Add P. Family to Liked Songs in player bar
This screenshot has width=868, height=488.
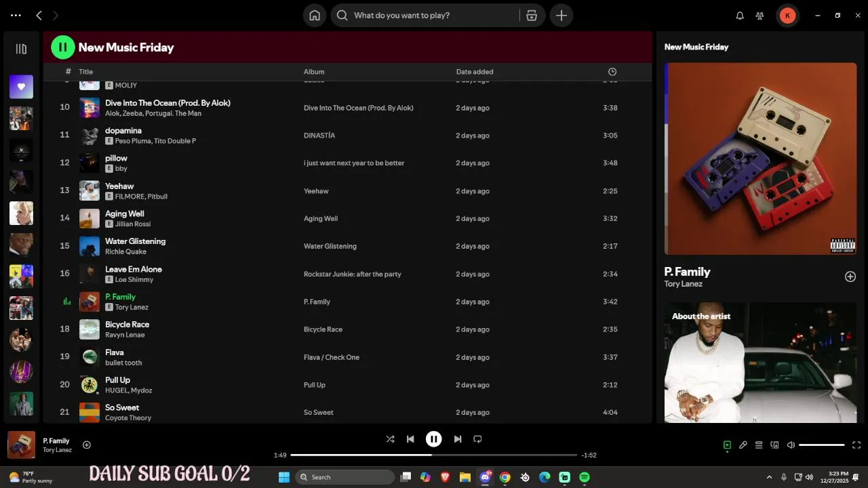(87, 445)
